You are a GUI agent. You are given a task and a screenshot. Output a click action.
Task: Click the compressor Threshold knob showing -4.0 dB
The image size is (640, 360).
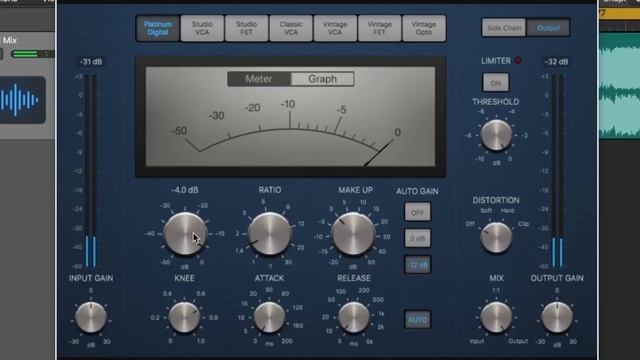pyautogui.click(x=185, y=234)
